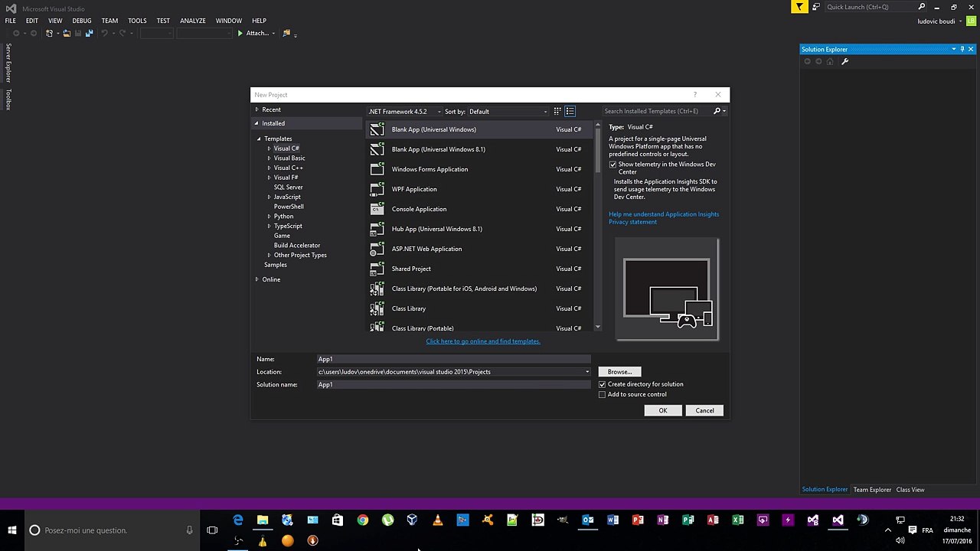Screen dimensions: 980x551
Task: Select the Samples tree item
Action: [276, 265]
